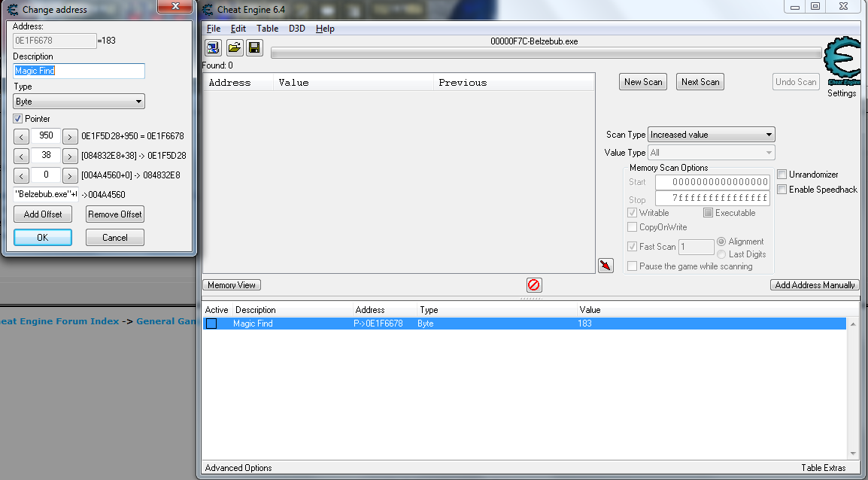Viewport: 868px width, 480px height.
Task: Open the Table menu
Action: click(x=267, y=29)
